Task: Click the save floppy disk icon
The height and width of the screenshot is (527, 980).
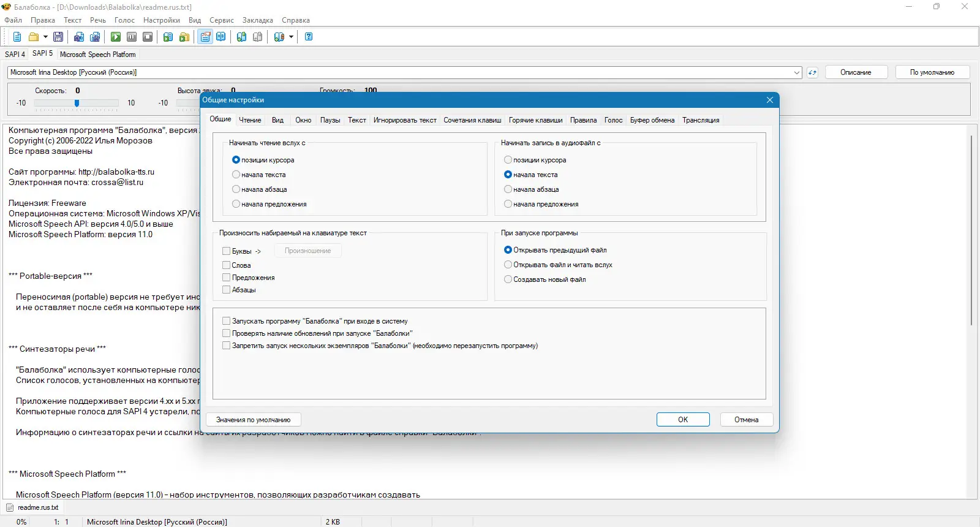Action: pos(58,37)
